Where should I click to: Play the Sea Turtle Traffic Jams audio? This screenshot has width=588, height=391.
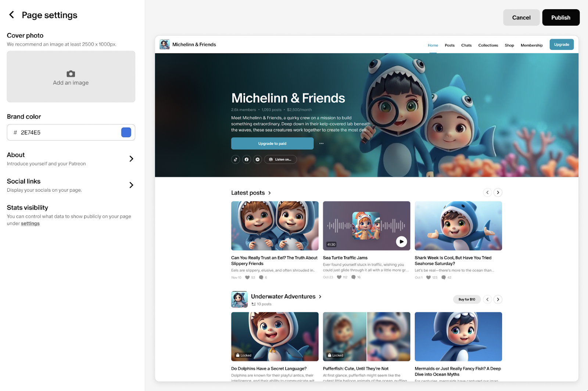point(401,242)
